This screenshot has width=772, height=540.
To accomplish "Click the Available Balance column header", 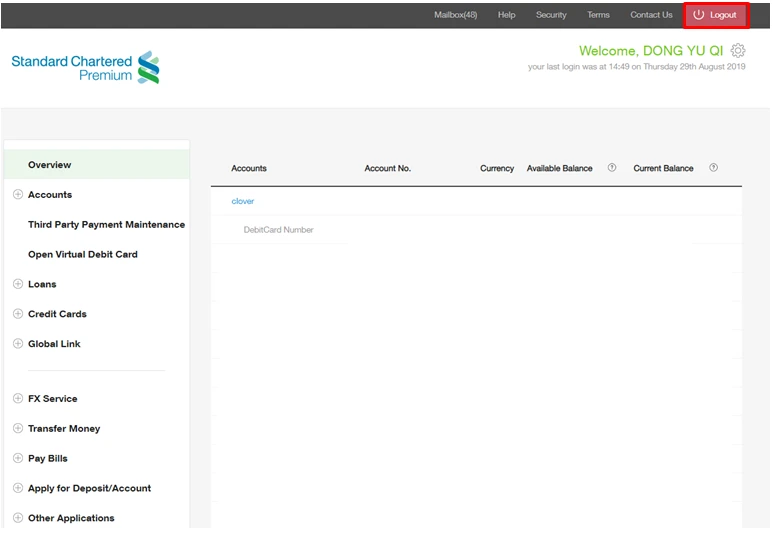I will (559, 168).
